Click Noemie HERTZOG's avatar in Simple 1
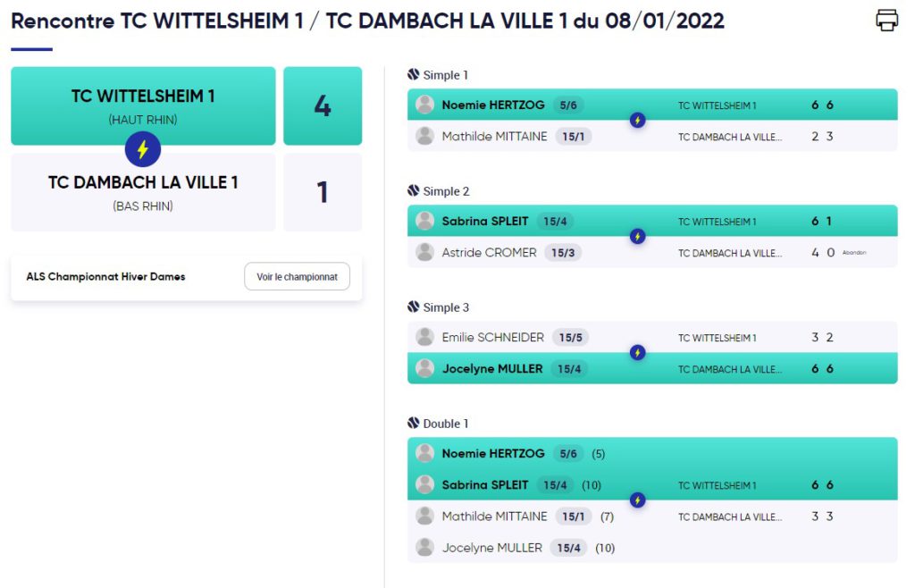Image resolution: width=915 pixels, height=588 pixels. 424,105
